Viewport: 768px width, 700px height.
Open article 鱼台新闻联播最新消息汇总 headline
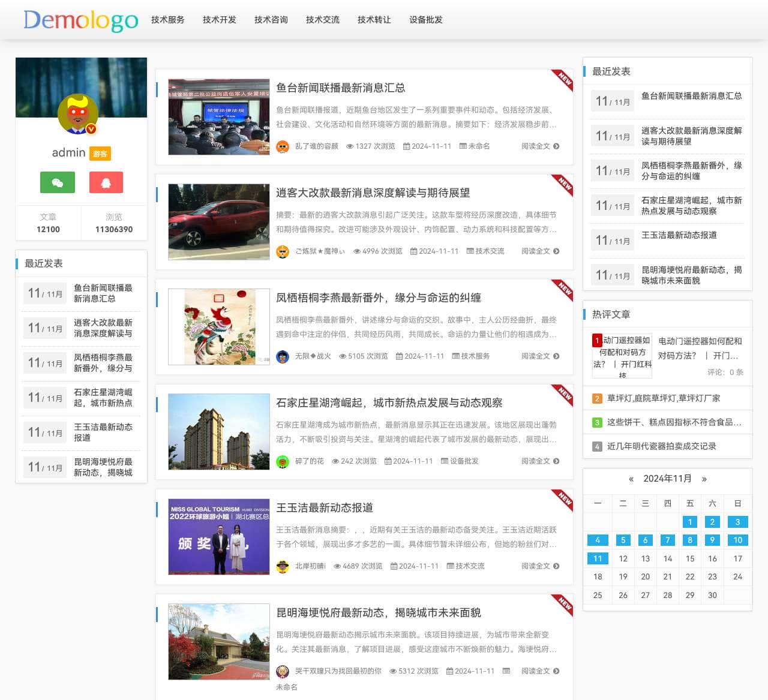point(340,88)
